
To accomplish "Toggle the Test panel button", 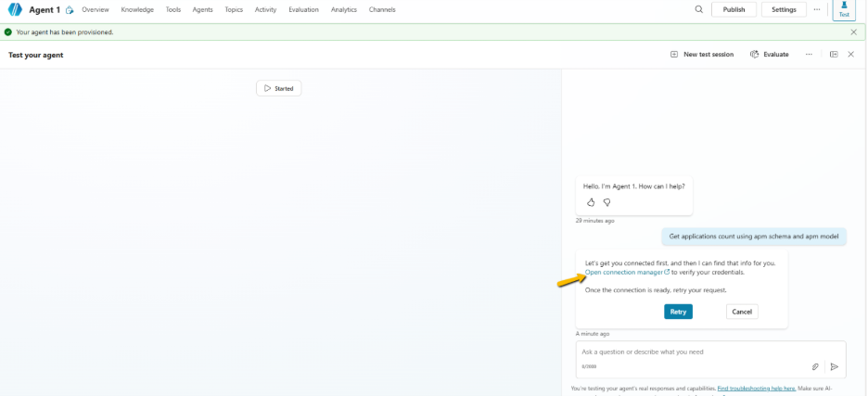I will point(844,10).
